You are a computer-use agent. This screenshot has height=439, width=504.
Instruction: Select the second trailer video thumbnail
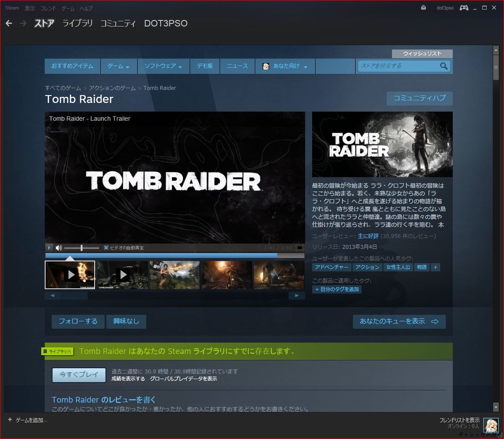122,275
